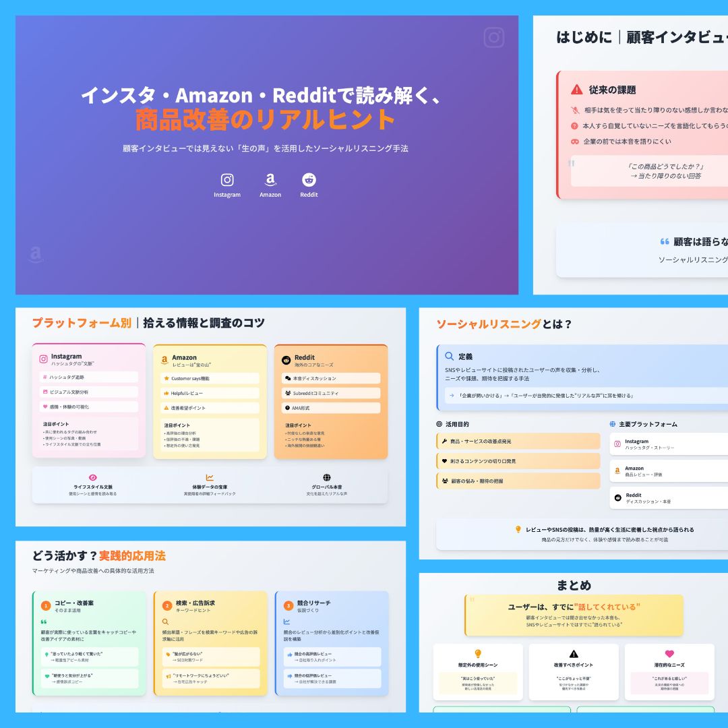Click the プラットフォーム別 slide heading
Screen dimensions: 728x728
pyautogui.click(x=82, y=323)
